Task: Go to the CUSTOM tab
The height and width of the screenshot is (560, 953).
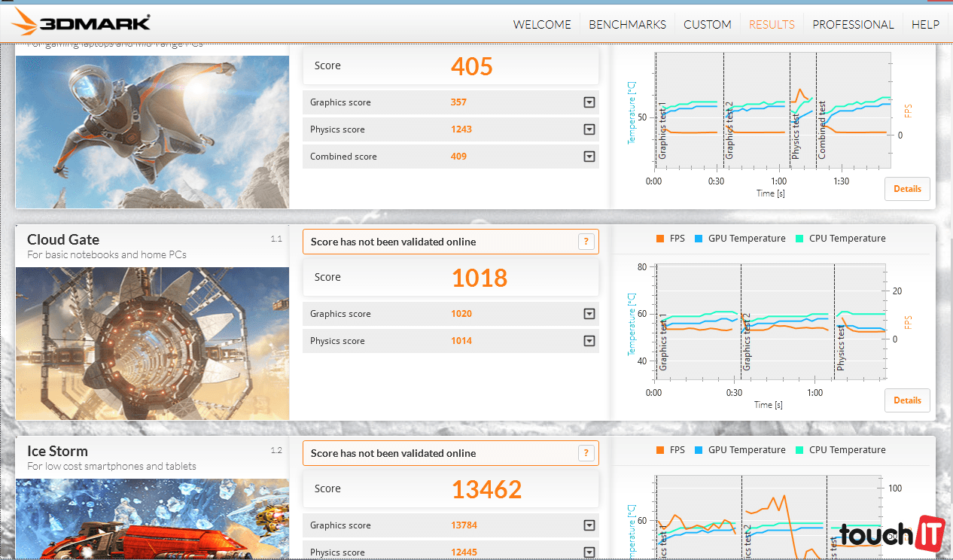Action: point(707,24)
